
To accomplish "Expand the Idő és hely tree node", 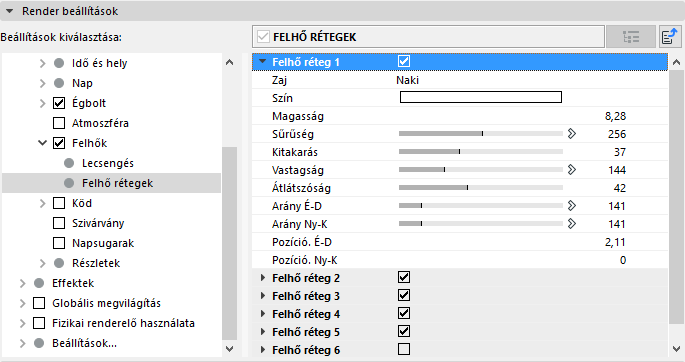I will [x=42, y=63].
